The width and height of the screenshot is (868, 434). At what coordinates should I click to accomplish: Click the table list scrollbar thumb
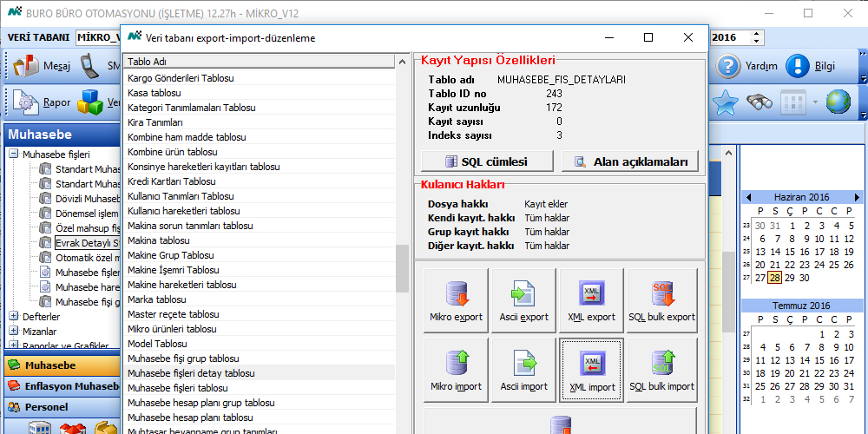click(403, 268)
